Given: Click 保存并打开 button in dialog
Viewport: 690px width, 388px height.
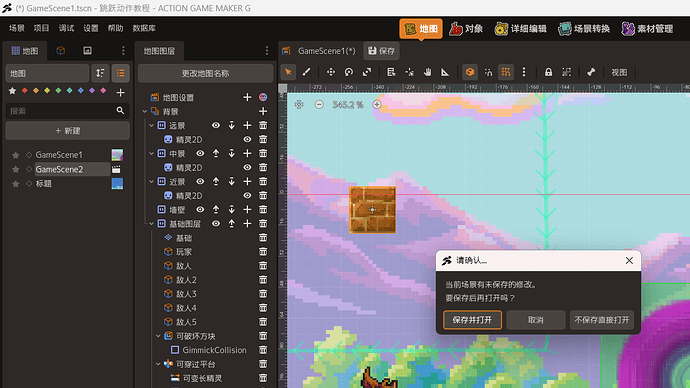Looking at the screenshot, I should click(x=472, y=320).
